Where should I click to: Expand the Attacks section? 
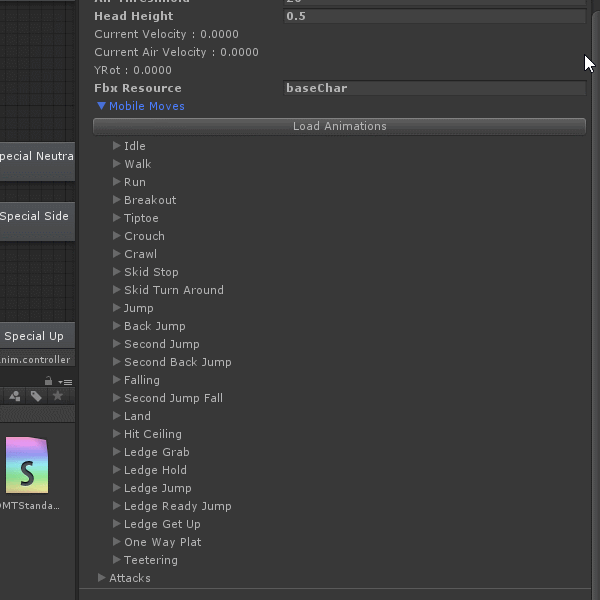coord(102,578)
